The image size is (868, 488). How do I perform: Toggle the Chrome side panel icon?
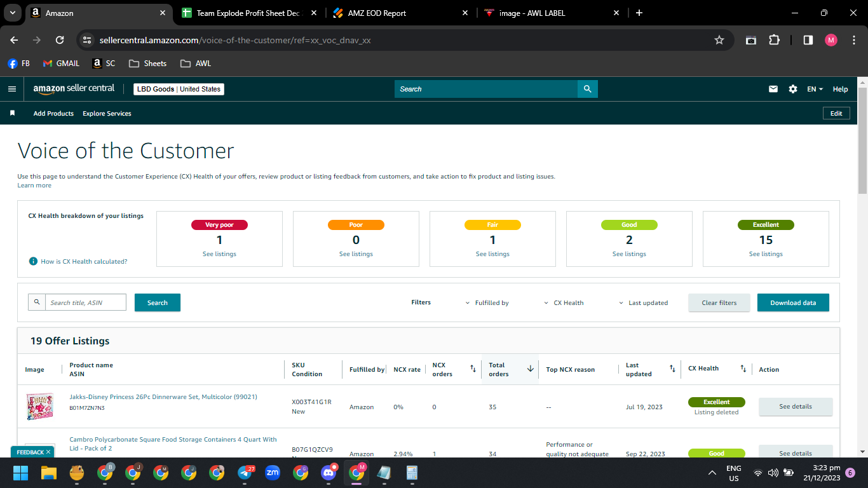[x=808, y=40]
